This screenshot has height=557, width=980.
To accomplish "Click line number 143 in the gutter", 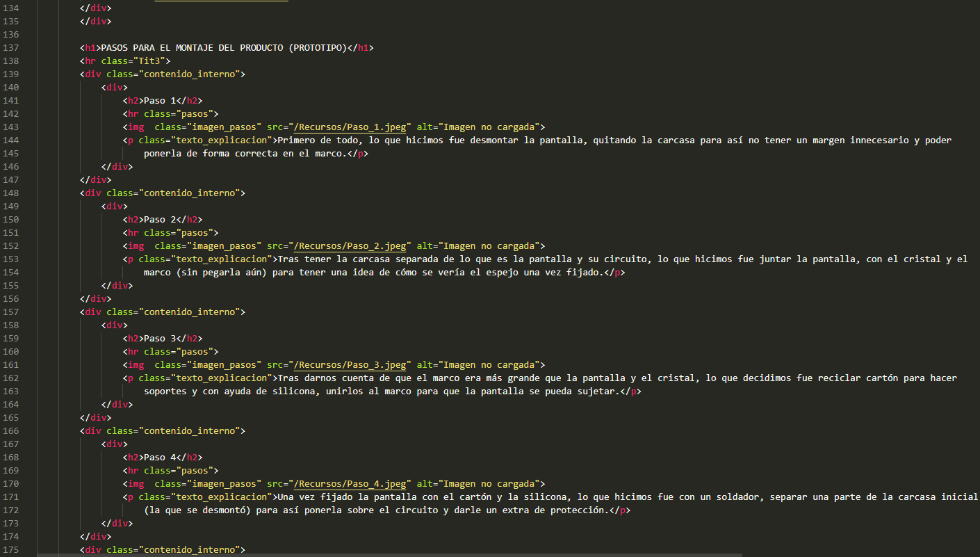I will click(x=11, y=127).
